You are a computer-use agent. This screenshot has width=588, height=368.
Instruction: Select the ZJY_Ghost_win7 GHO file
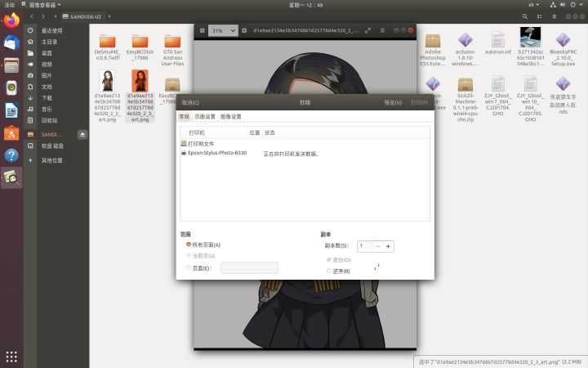(497, 96)
